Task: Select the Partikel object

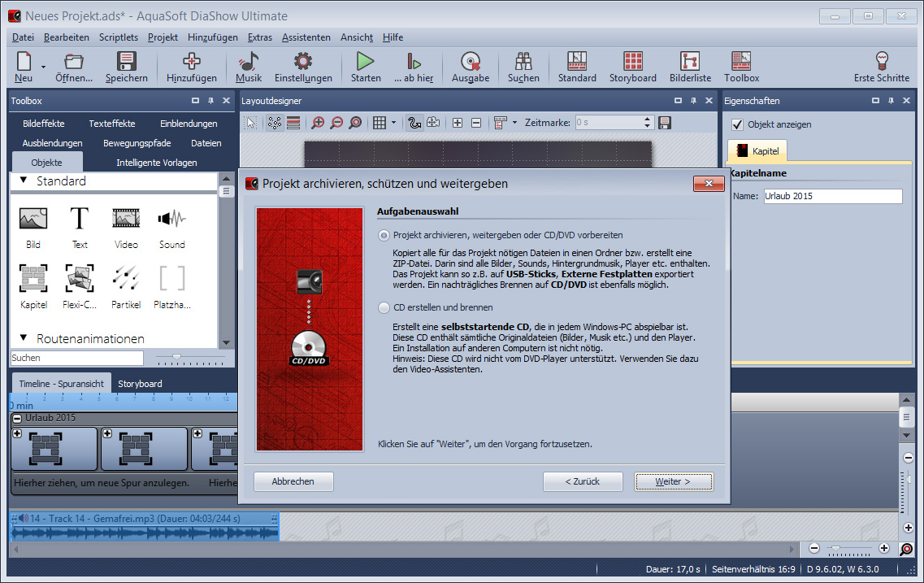Action: [126, 288]
